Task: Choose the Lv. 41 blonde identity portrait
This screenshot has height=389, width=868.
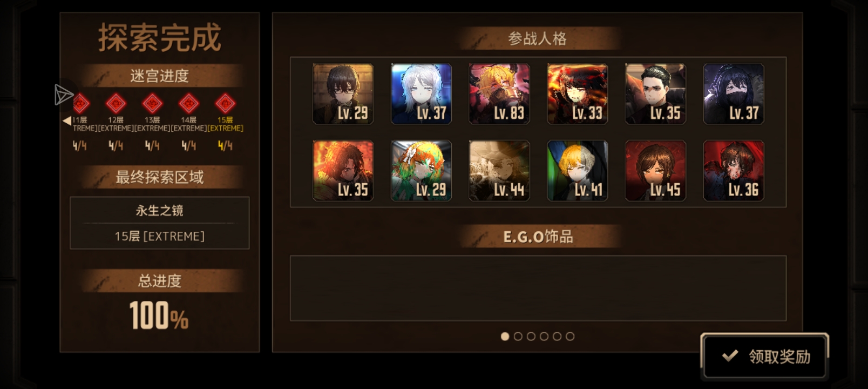Action: click(x=578, y=171)
